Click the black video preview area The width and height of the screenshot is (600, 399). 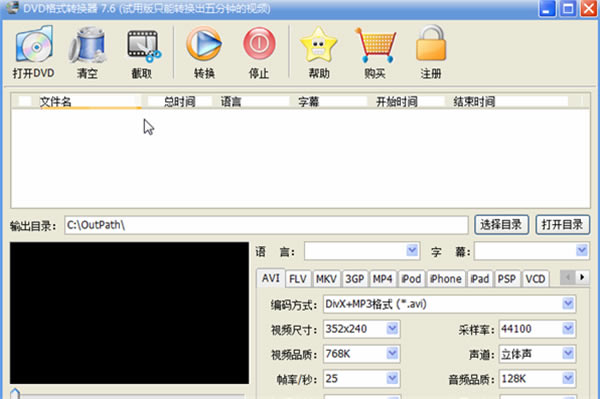click(x=129, y=313)
